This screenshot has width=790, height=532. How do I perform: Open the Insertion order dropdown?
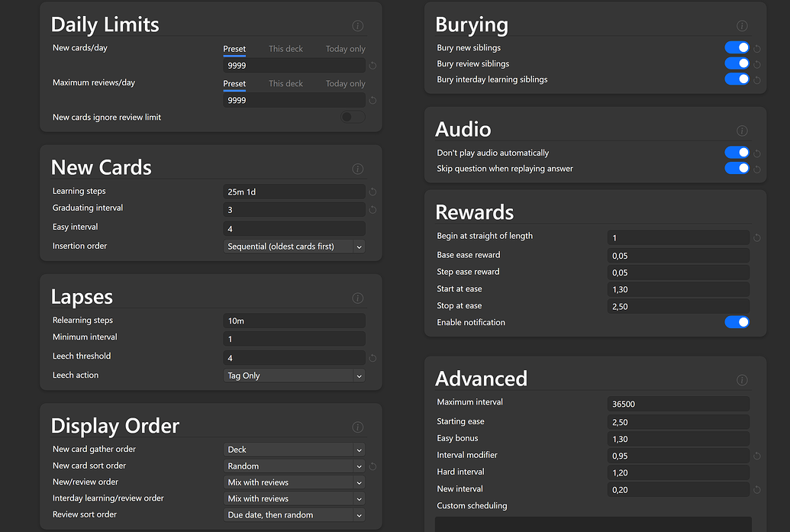pyautogui.click(x=294, y=246)
